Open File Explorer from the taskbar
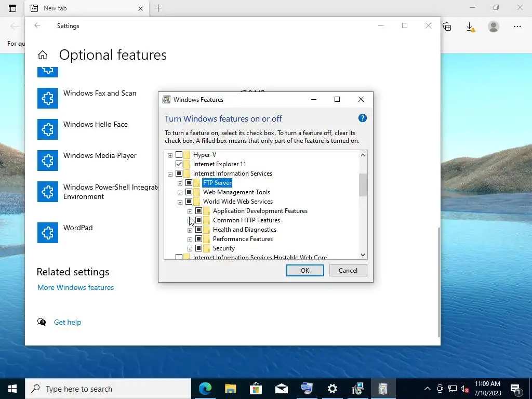The height and width of the screenshot is (399, 532). [x=230, y=389]
